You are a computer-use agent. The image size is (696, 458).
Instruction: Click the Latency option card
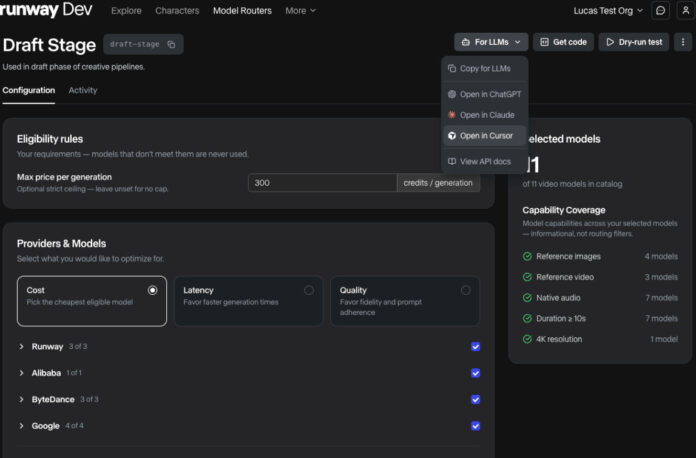249,301
